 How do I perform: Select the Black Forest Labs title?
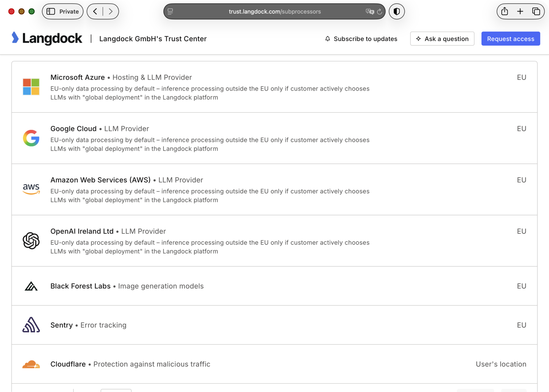80,286
